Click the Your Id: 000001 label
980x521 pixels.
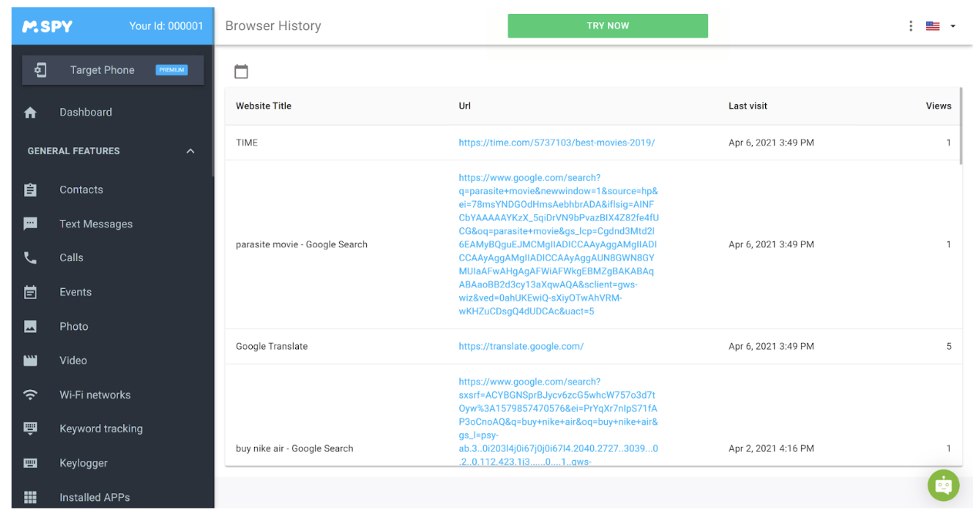pos(166,26)
